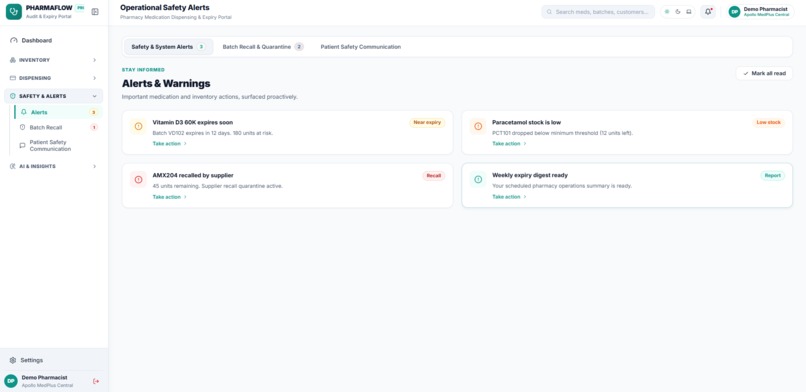Open Alerts in the sidebar
Screen dimensions: 806x392
pos(58,112)
